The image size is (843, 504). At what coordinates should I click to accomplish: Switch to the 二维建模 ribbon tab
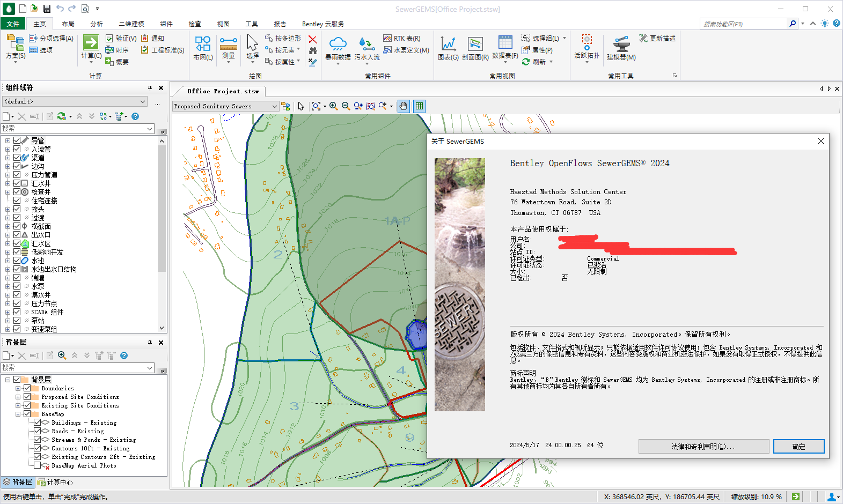pos(131,24)
